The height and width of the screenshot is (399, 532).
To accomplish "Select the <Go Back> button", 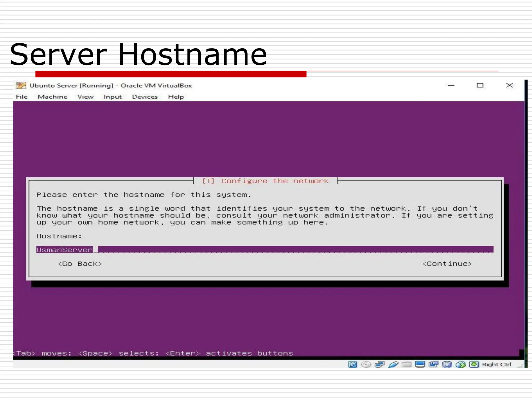I will point(80,264).
